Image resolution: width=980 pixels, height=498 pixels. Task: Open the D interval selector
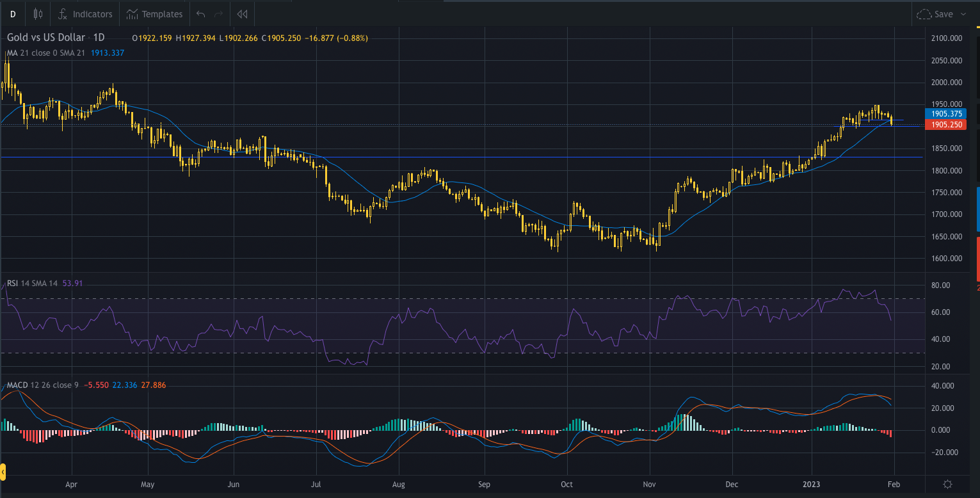(x=12, y=13)
